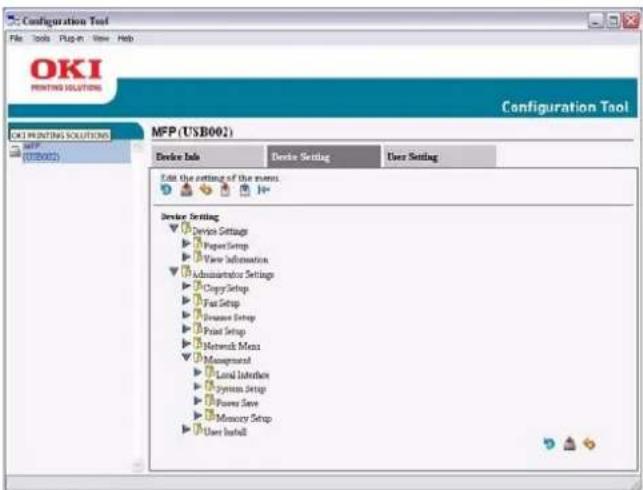
Task: Expand the User Install node arrow
Action: coord(186,429)
